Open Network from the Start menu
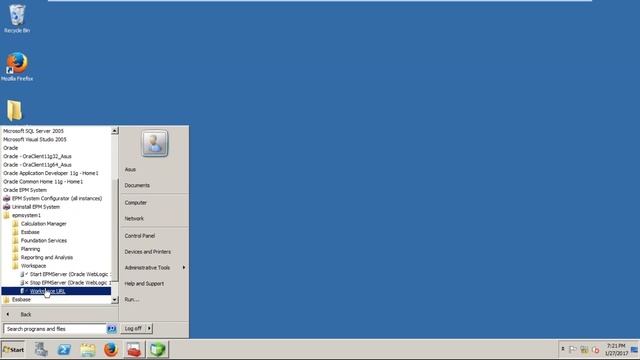Viewport: 640px width, 360px height. [x=134, y=219]
